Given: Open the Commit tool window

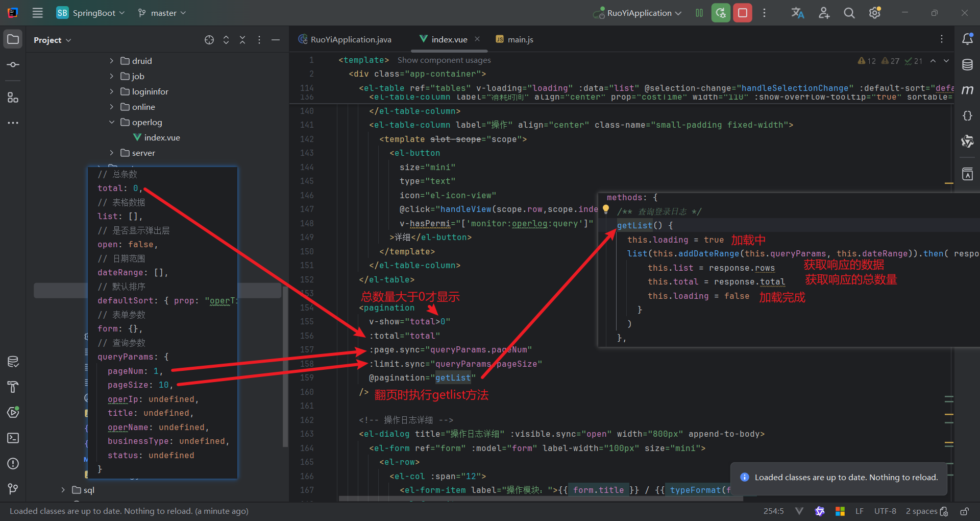Looking at the screenshot, I should click(x=13, y=65).
